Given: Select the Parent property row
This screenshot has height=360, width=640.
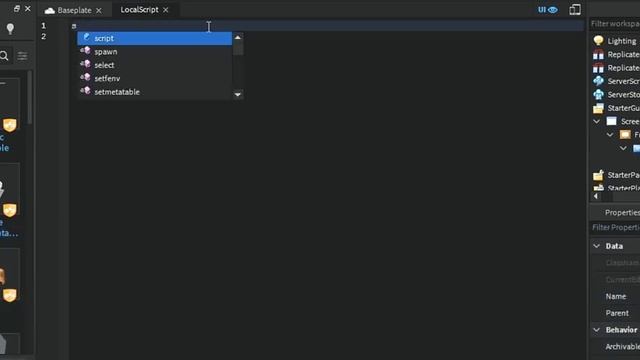Looking at the screenshot, I should click(x=616, y=313).
